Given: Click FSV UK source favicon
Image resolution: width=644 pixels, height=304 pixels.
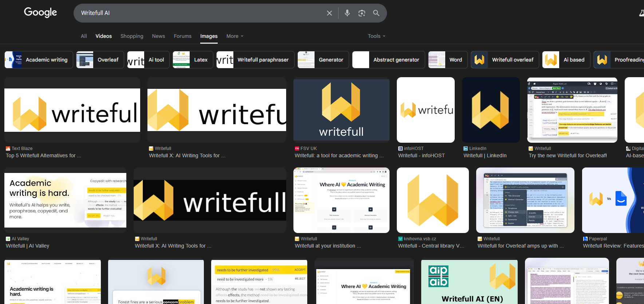Looking at the screenshot, I should click(x=297, y=149).
